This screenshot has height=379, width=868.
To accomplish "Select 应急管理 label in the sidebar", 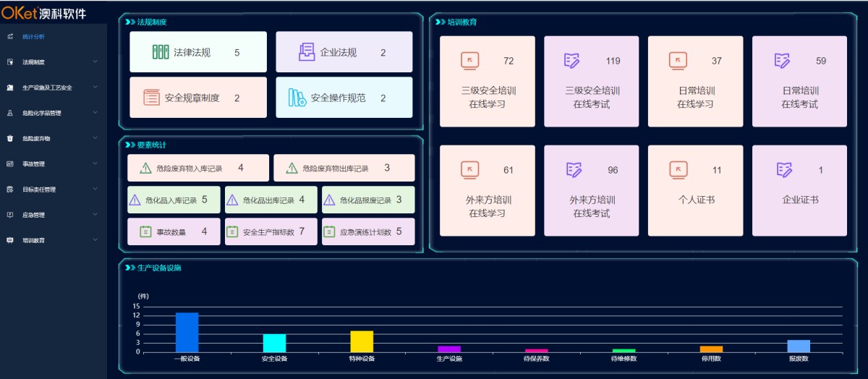I will pos(33,215).
